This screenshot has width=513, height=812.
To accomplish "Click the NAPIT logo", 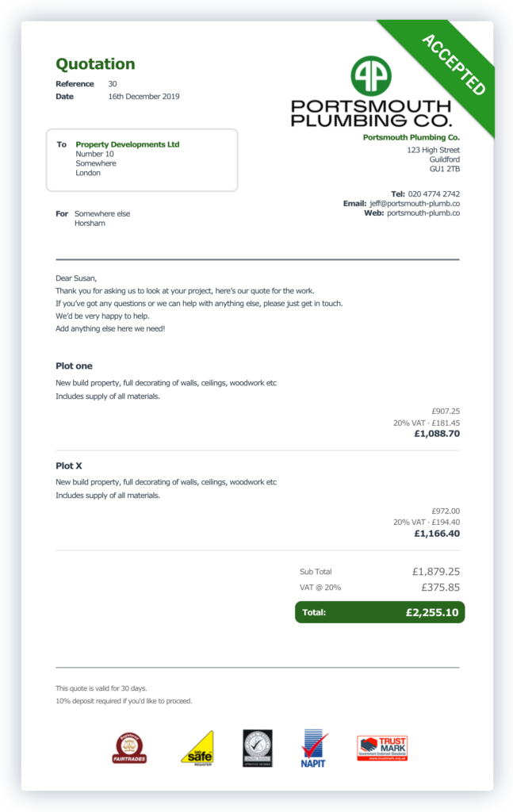I will (314, 749).
